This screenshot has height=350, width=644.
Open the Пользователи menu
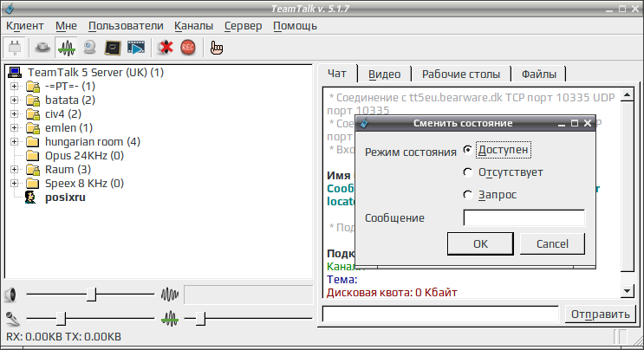(126, 26)
